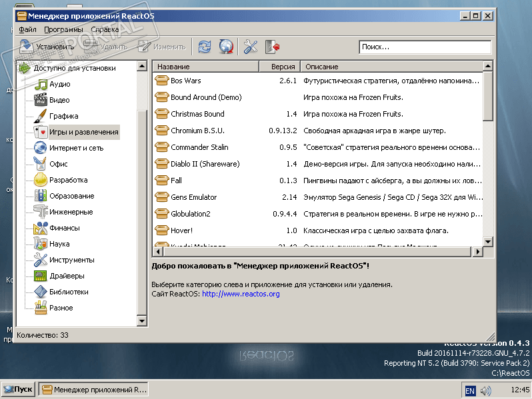Click the Количество: 33 status text
532x399 pixels.
pyautogui.click(x=43, y=335)
